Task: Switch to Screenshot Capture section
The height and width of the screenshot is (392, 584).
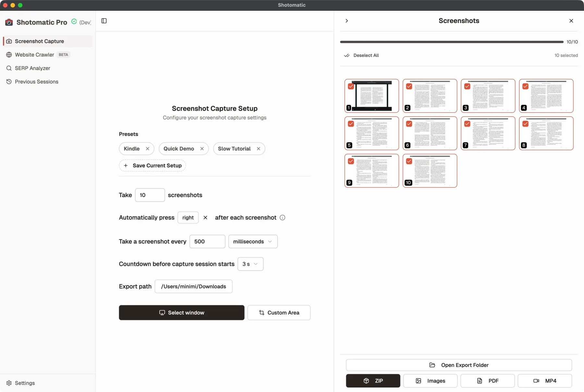Action: pos(39,41)
